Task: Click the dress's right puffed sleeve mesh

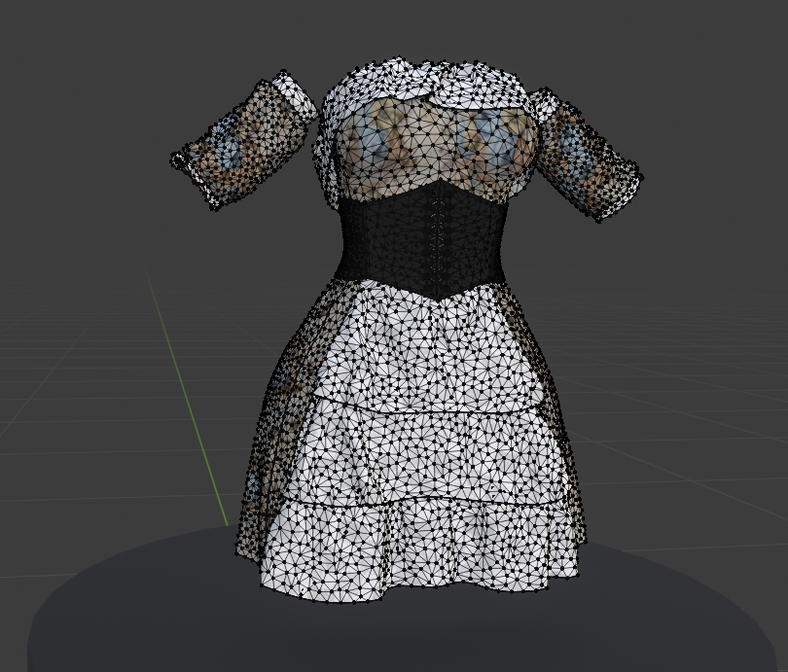Action: click(586, 154)
